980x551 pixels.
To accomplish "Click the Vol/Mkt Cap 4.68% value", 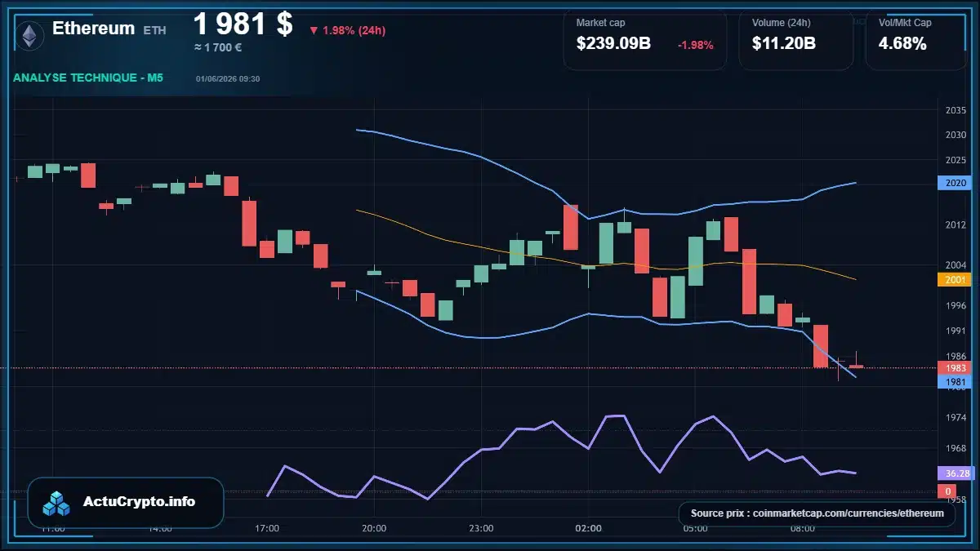I will 902,43.
